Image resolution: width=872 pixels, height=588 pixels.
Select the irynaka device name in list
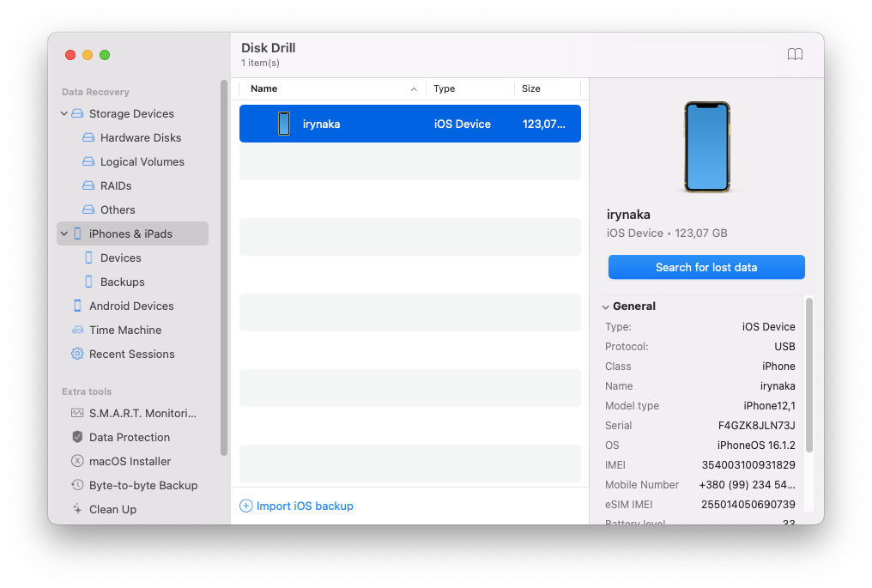click(321, 124)
